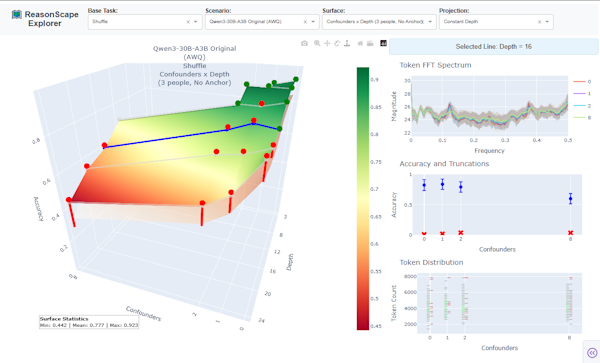600x363 pixels.
Task: Clear the Constant Depth projection value
Action: click(539, 22)
